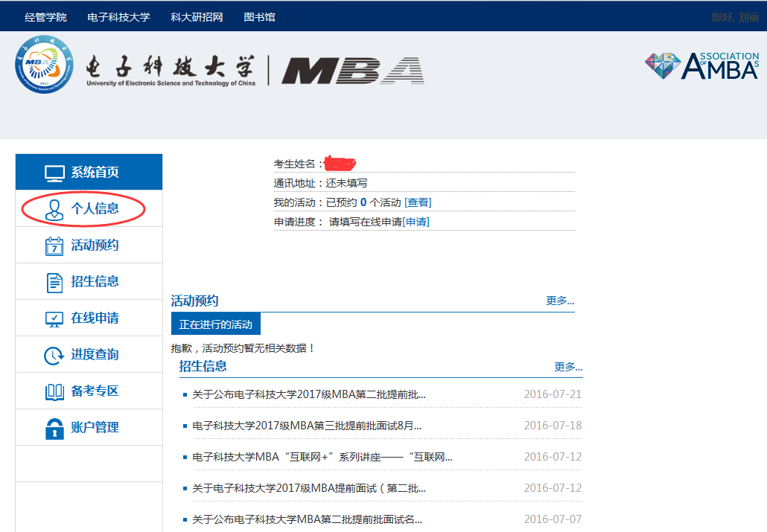767x532 pixels.
Task: Select 在线申请 in the sidebar
Action: pos(89,318)
